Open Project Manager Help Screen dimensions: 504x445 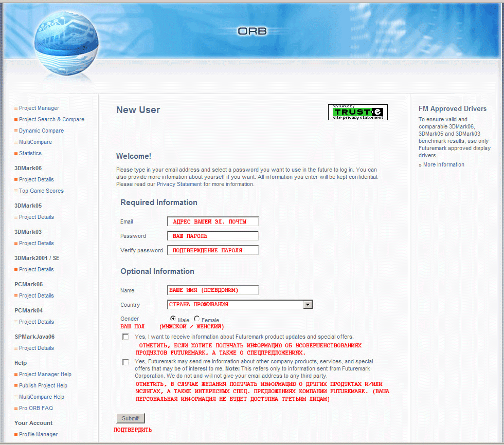(45, 375)
